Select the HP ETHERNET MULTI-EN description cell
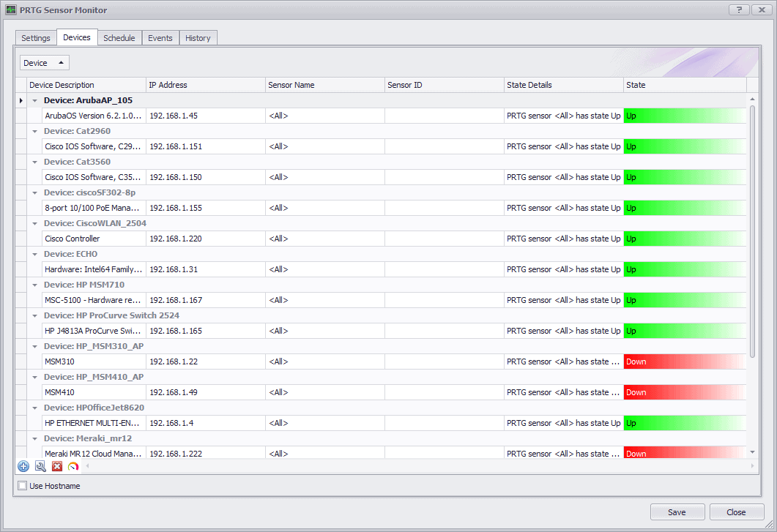This screenshot has width=777, height=532. pos(94,423)
